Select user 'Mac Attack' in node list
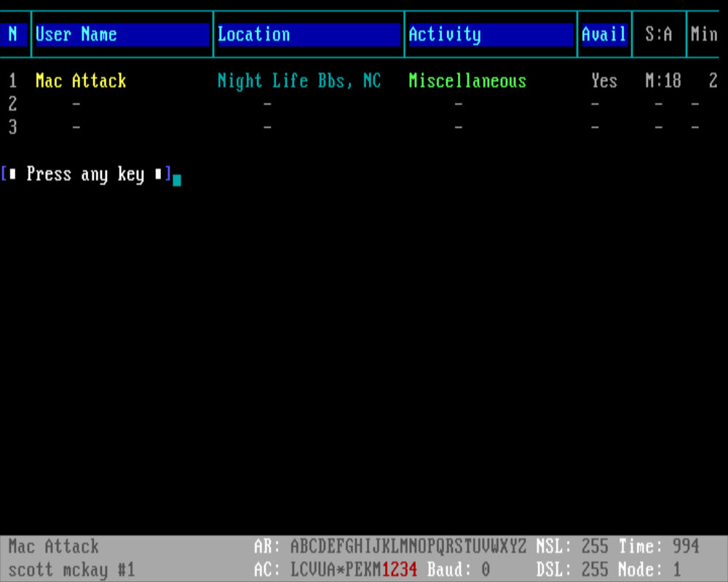This screenshot has height=582, width=728. coord(81,81)
